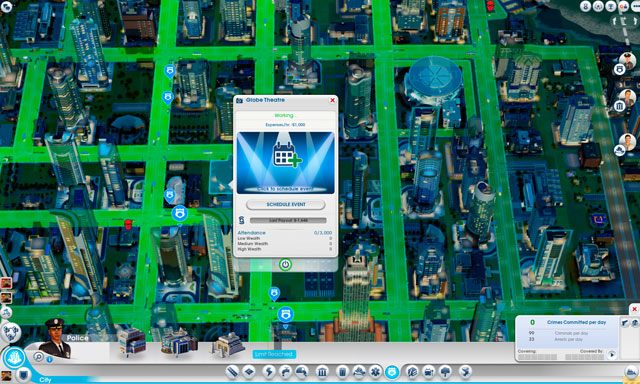Open the advisor portrait with trash-can badge
This screenshot has width=640, height=384.
[x=627, y=98]
